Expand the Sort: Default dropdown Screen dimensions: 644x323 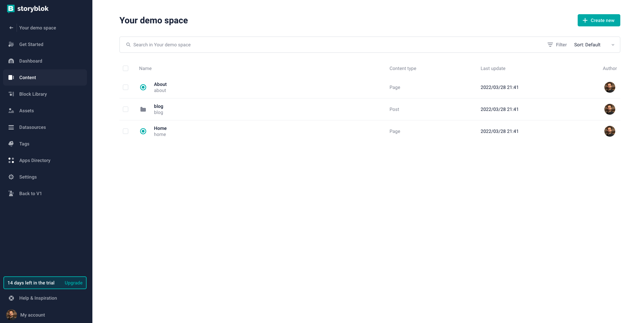click(594, 45)
